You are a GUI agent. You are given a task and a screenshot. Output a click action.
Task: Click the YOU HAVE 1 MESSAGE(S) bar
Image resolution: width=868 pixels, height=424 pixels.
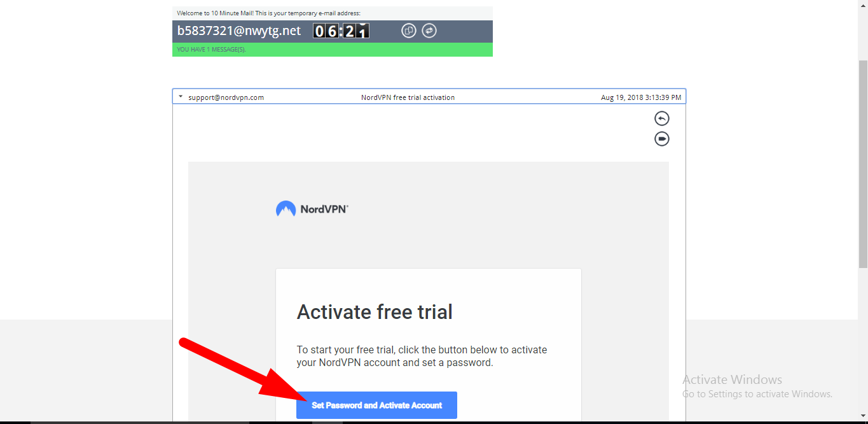[333, 50]
